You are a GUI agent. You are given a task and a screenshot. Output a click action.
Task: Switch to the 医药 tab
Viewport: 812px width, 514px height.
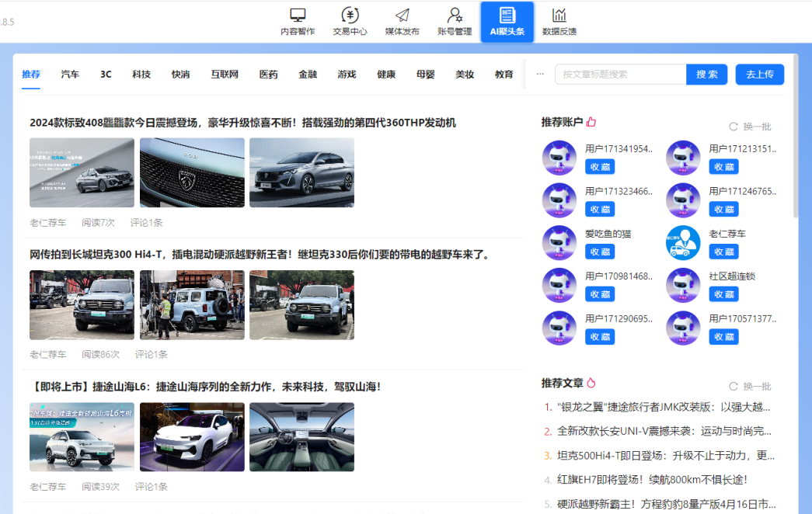click(269, 75)
